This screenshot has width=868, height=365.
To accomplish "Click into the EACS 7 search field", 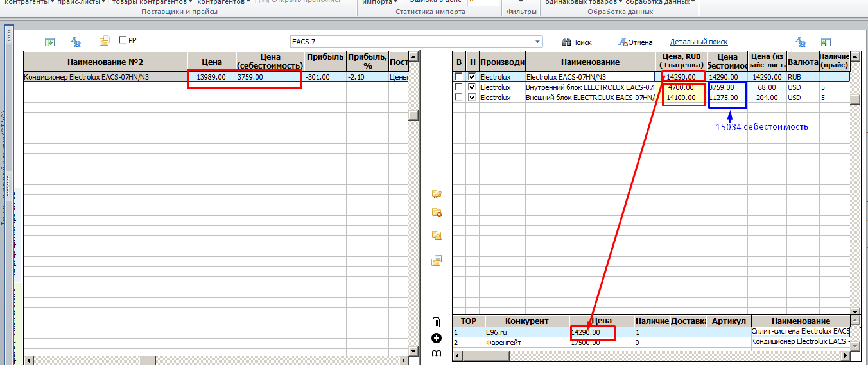I will pos(411,42).
